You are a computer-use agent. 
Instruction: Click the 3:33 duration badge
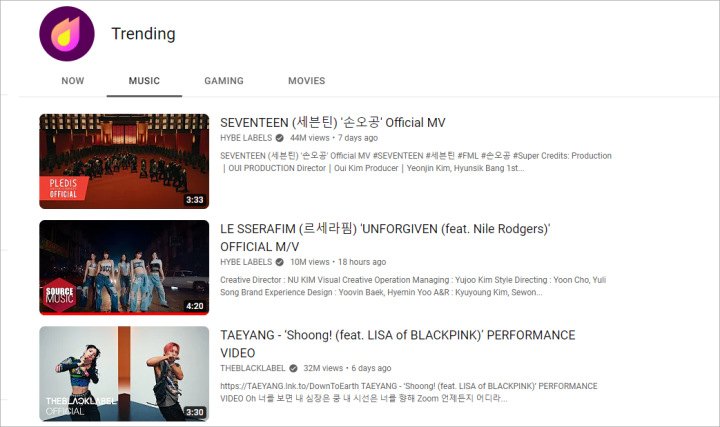point(195,200)
